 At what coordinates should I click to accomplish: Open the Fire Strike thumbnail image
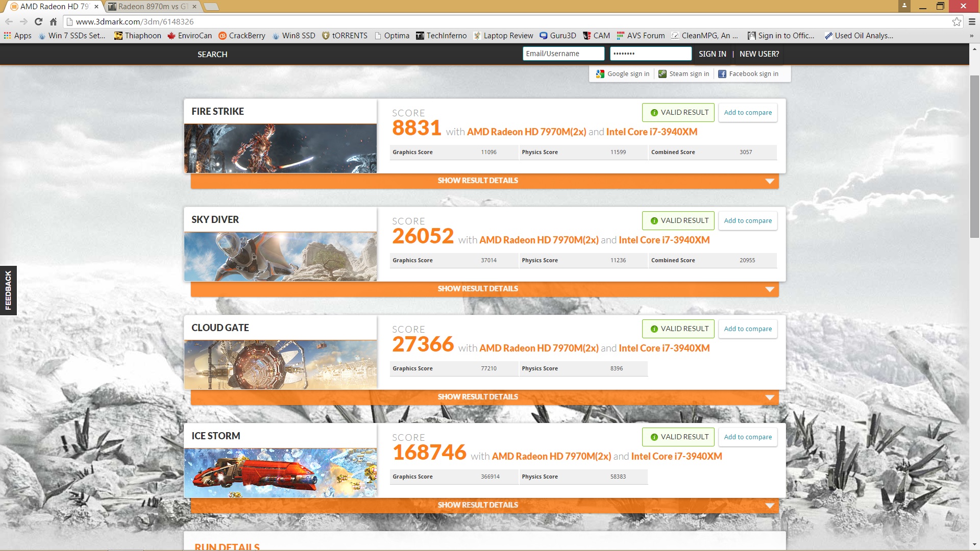[280, 148]
